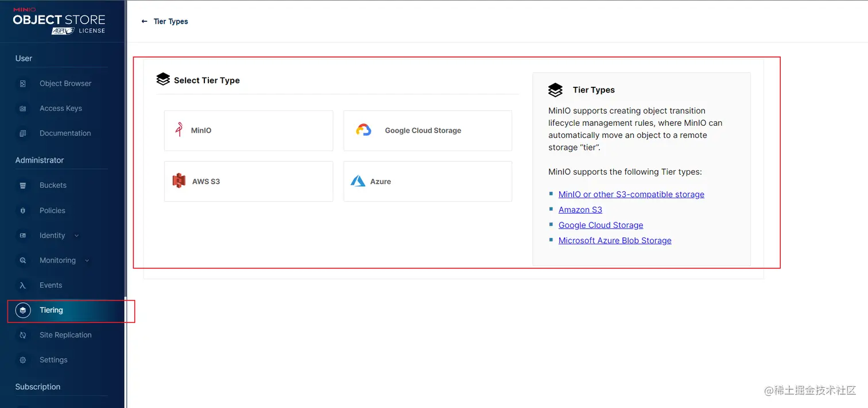Click the Identity sidebar icon
Viewport: 868px width, 408px height.
tap(23, 236)
